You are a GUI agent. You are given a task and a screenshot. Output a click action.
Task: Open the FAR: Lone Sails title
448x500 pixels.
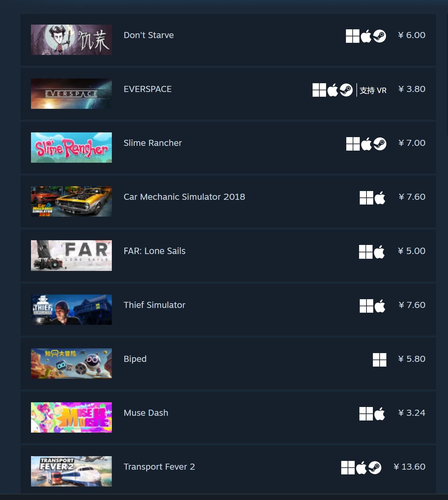pyautogui.click(x=155, y=251)
